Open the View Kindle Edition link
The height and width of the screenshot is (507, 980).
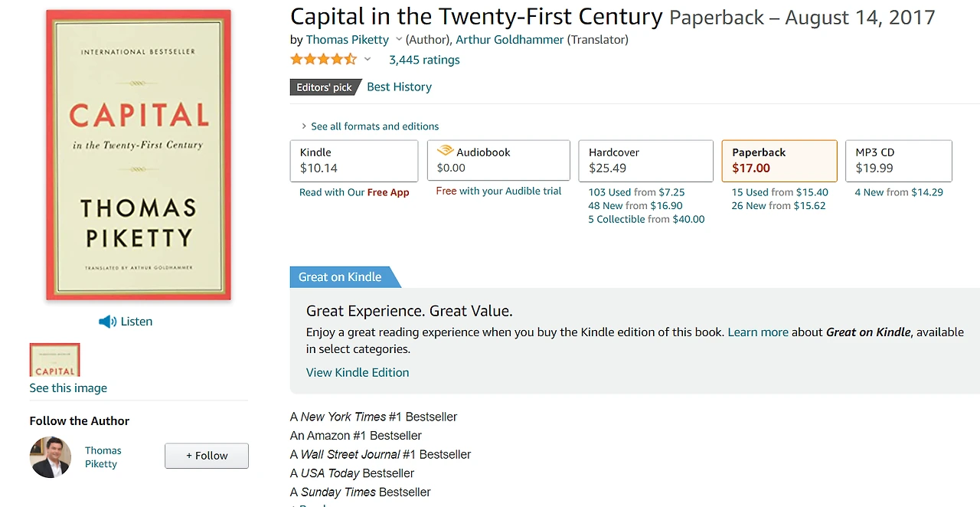pyautogui.click(x=358, y=372)
